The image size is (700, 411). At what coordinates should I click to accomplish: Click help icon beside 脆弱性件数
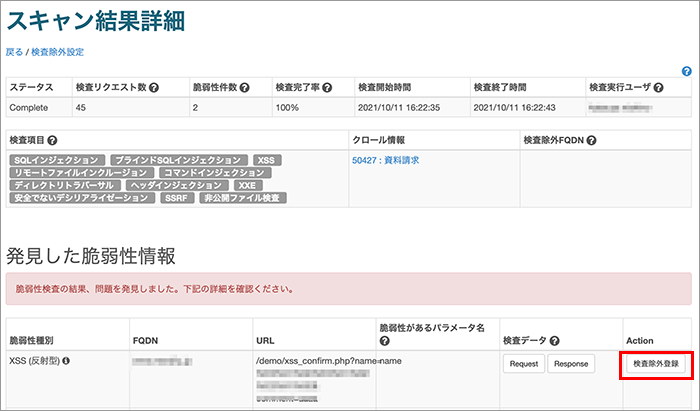pyautogui.click(x=244, y=87)
